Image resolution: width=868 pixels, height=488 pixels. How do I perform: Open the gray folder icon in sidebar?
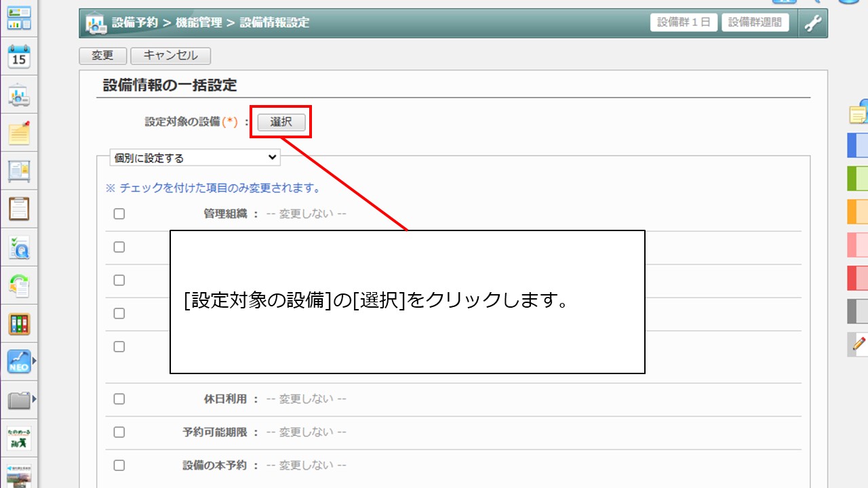click(19, 401)
